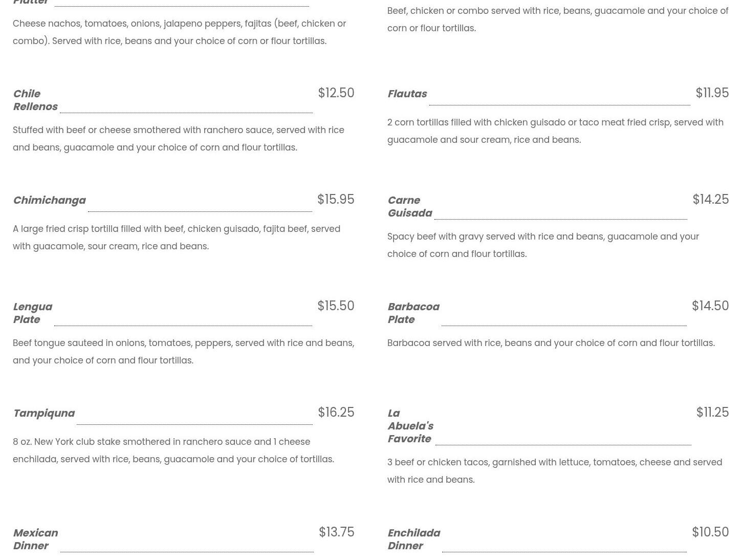
Task: Click the Mexican Dinner title
Action: coord(35,540)
